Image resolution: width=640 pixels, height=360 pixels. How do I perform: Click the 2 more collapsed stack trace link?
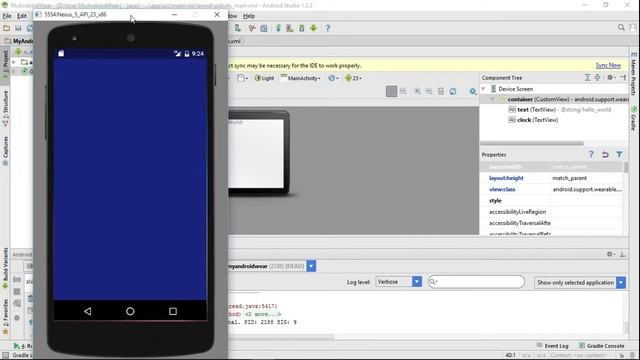click(263, 314)
